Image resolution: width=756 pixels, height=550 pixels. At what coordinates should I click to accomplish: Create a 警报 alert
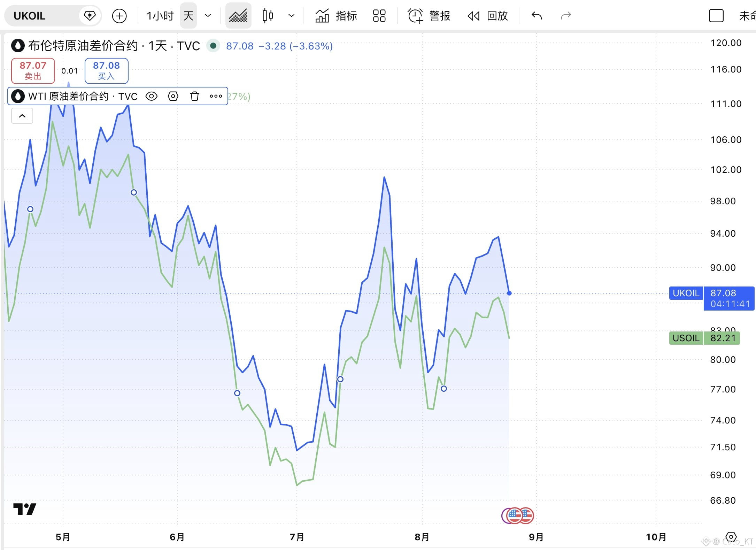tap(429, 16)
